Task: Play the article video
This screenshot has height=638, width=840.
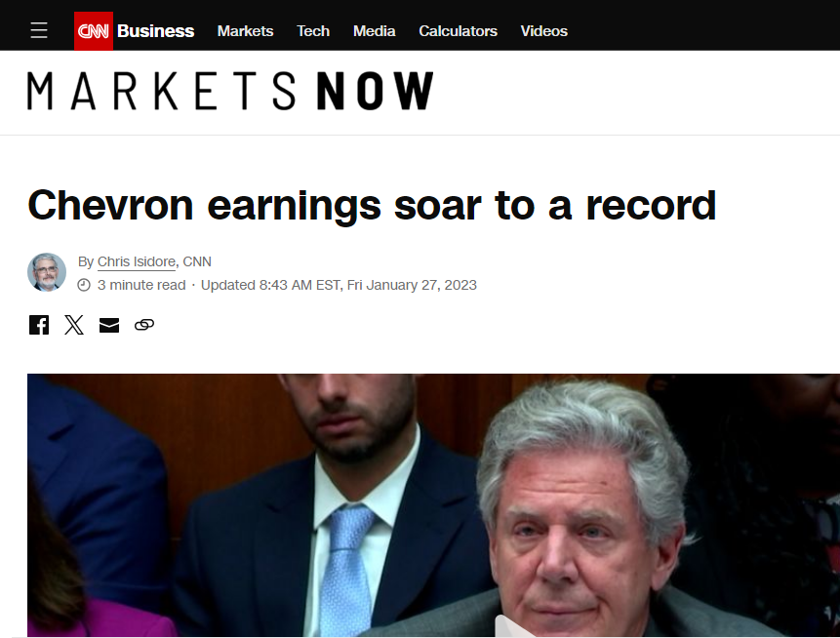Action: pos(511,626)
